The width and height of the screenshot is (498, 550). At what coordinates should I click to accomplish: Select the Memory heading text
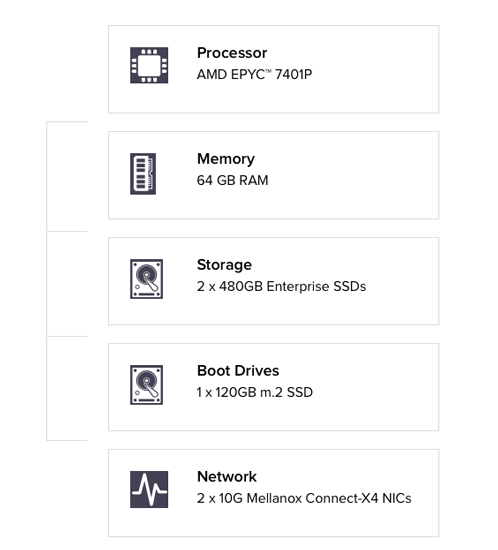[226, 159]
